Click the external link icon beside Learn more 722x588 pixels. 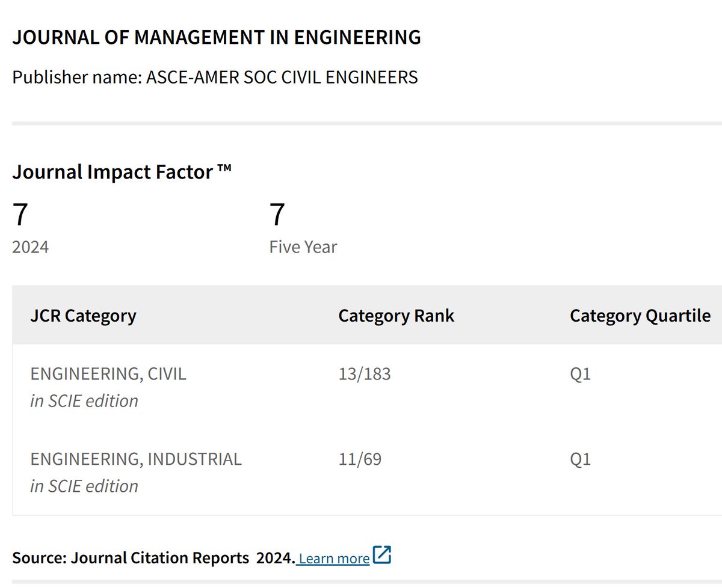tap(382, 555)
